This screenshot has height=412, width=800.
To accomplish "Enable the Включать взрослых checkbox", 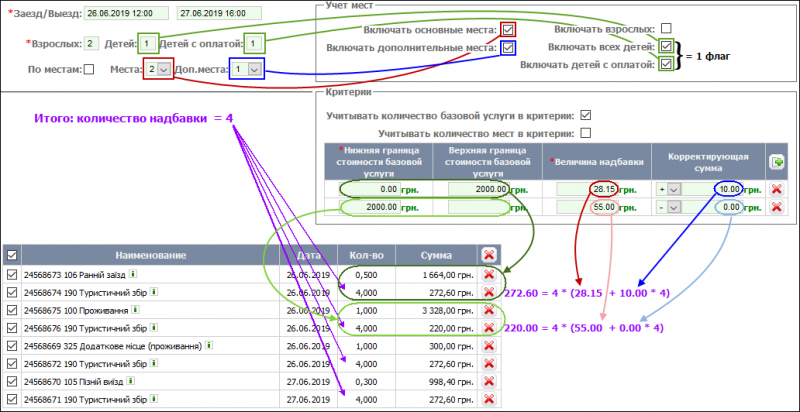I will (666, 28).
